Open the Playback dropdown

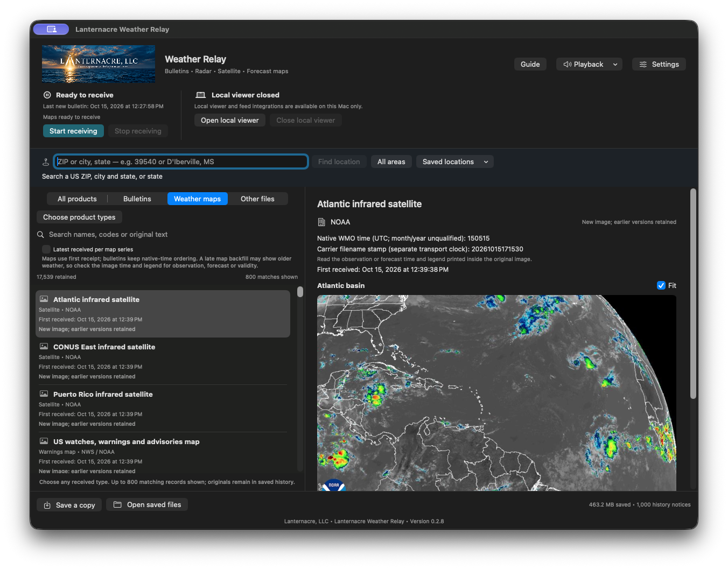click(589, 64)
